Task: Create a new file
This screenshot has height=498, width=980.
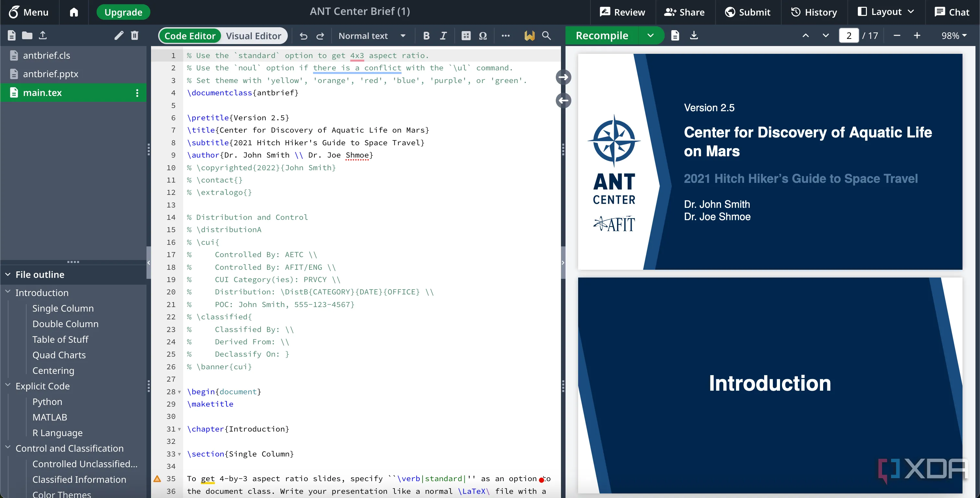Action: coord(11,35)
